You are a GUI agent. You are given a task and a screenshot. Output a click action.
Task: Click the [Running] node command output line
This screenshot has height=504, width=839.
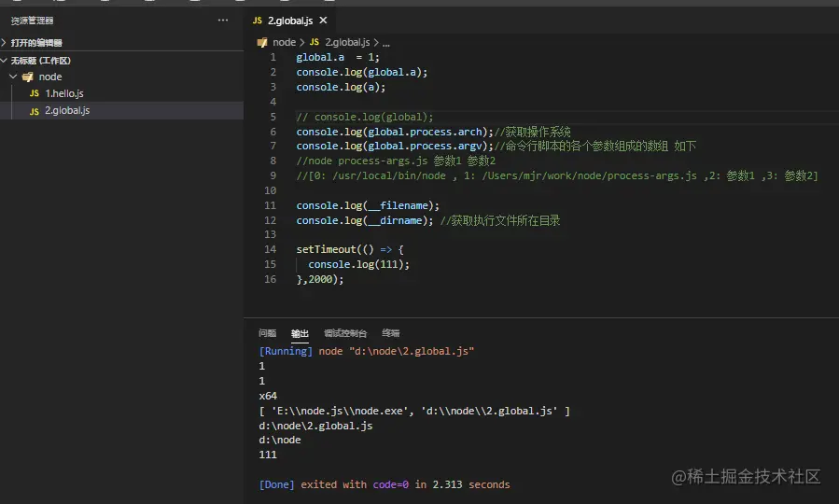point(367,351)
